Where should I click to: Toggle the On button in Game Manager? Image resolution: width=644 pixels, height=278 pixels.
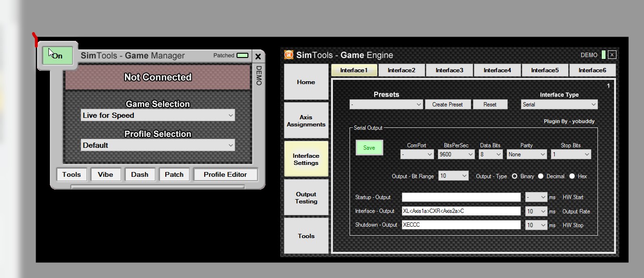pyautogui.click(x=57, y=56)
